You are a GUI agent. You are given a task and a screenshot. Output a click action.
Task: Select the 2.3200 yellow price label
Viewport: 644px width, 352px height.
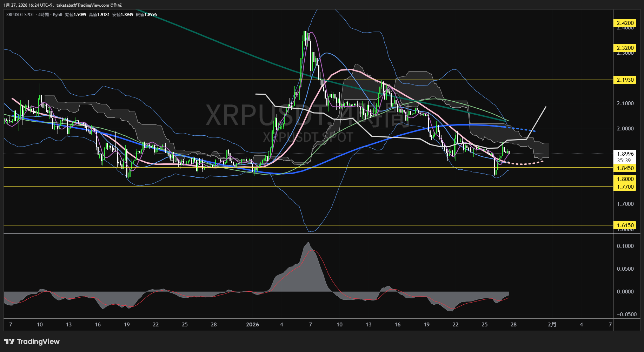tap(625, 48)
